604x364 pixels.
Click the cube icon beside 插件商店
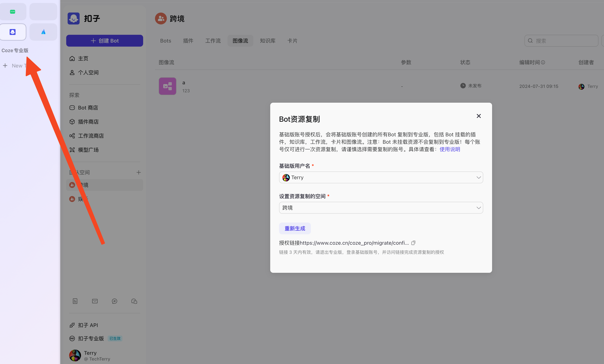72,122
